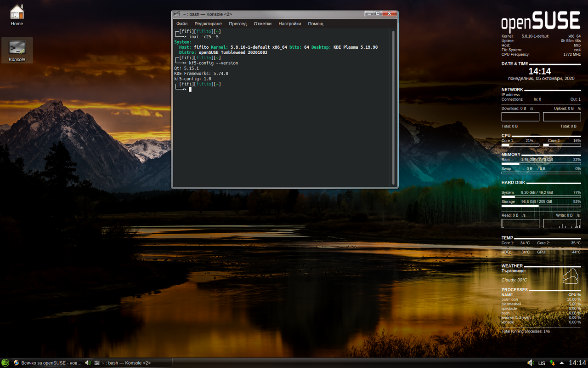Maximize the Konsole window

[378, 14]
